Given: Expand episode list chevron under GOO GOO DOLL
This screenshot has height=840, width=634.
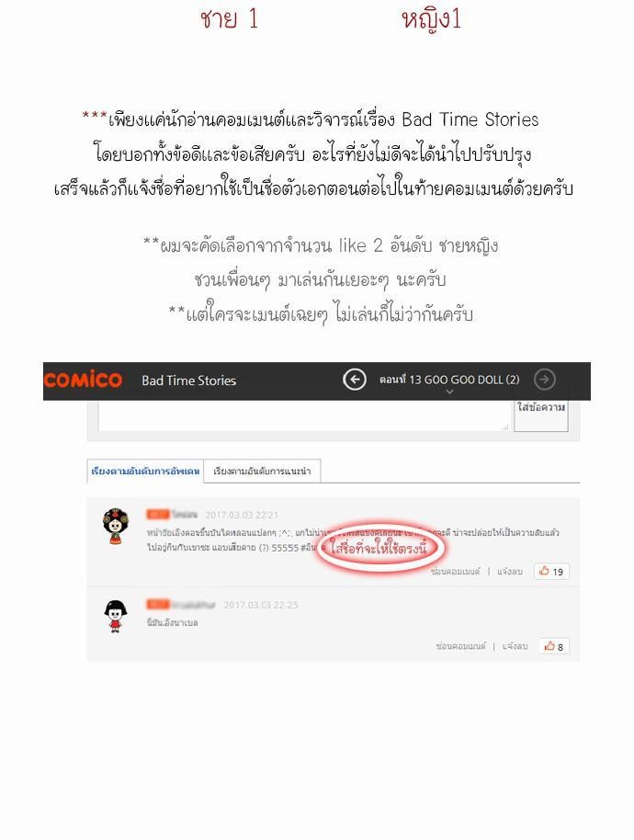Looking at the screenshot, I should coord(450,392).
